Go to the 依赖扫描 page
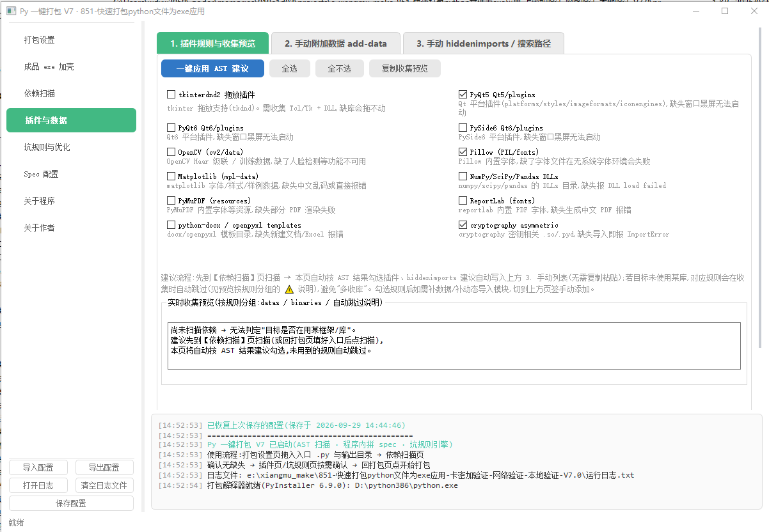Screen dimensions: 769x532 (x=71, y=93)
